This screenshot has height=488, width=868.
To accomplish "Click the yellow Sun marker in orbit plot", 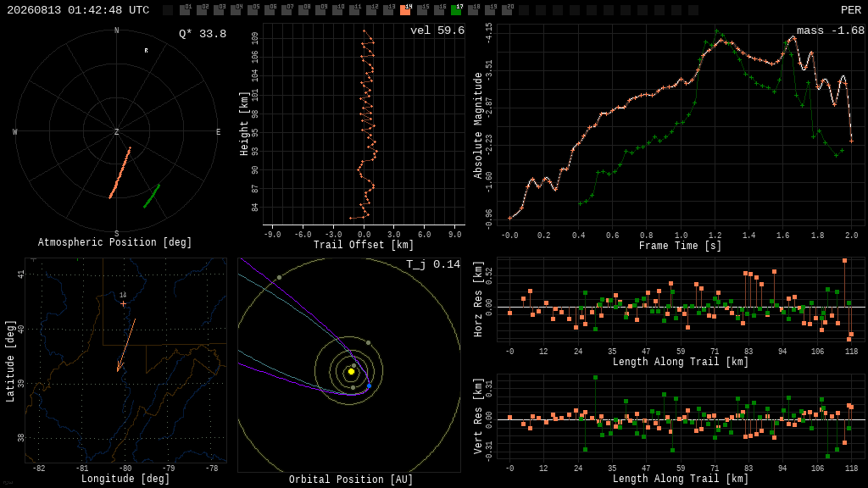I will coord(351,371).
